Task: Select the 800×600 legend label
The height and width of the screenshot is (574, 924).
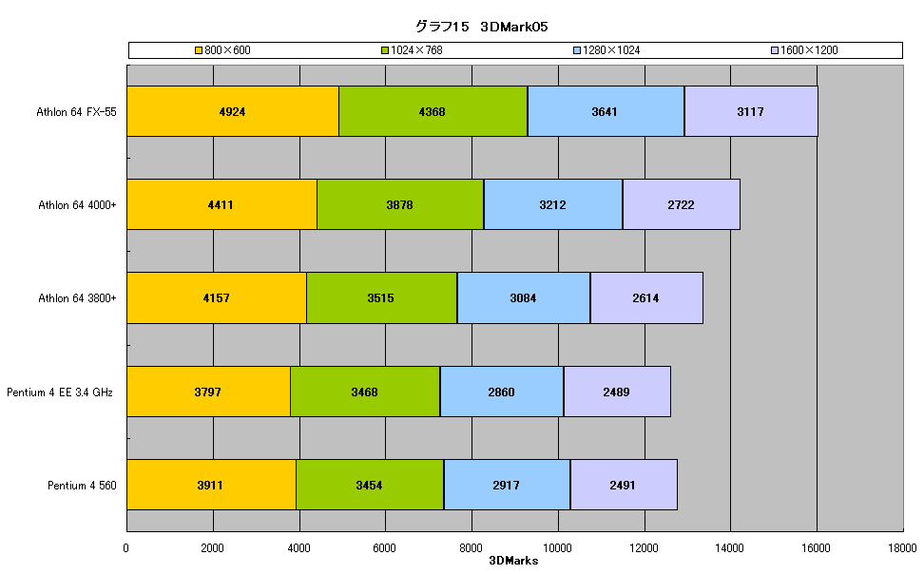Action: (x=227, y=50)
